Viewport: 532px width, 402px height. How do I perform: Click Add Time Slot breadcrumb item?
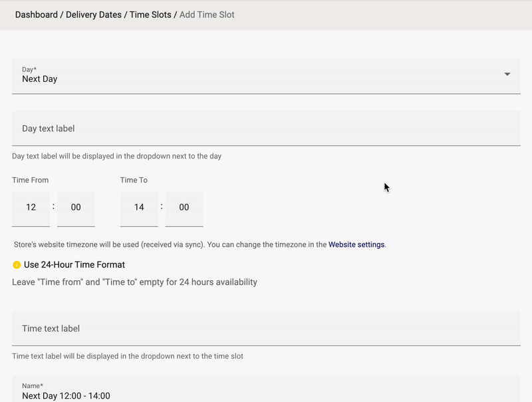[x=207, y=15]
